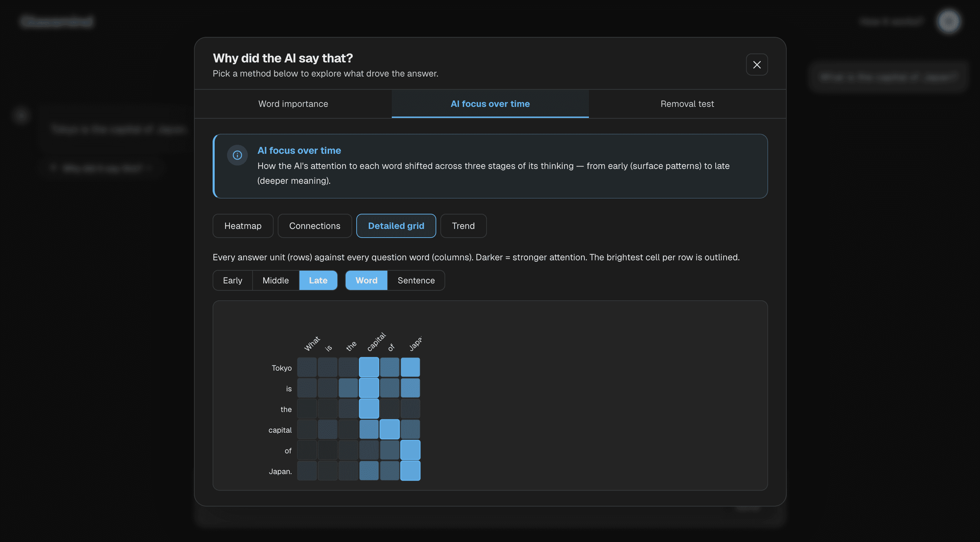980x542 pixels.
Task: Click the Tokyo row, Japan column cell
Action: click(x=410, y=367)
